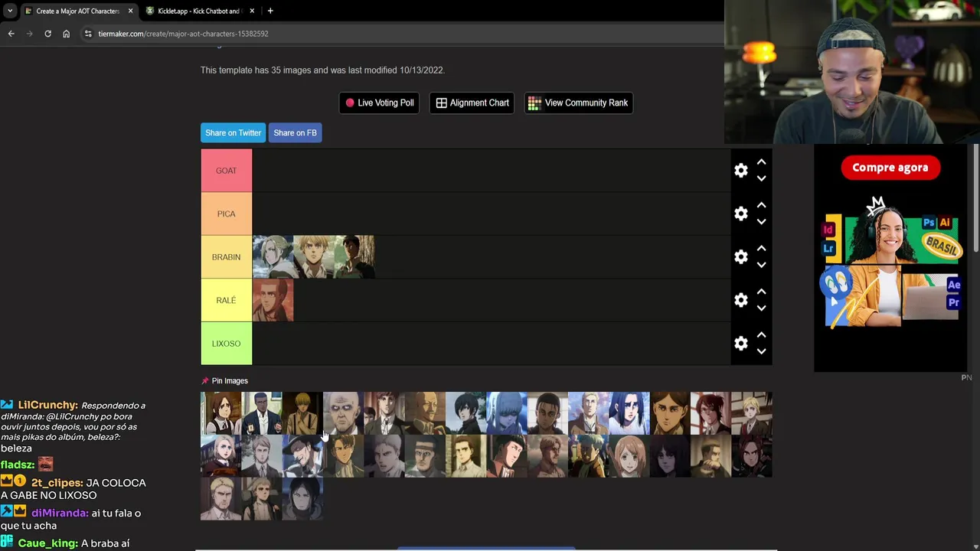Open browser tab search dropdown

pos(10,11)
